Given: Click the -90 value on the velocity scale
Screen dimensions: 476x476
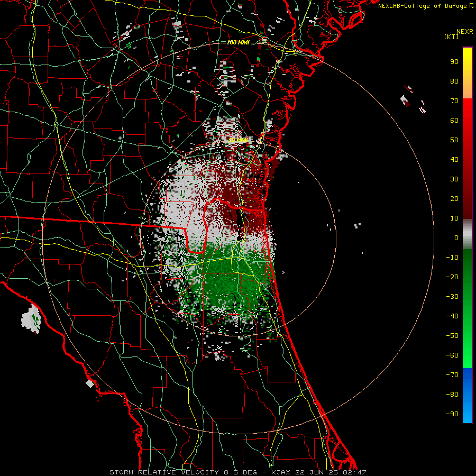Looking at the screenshot, I should [452, 414].
